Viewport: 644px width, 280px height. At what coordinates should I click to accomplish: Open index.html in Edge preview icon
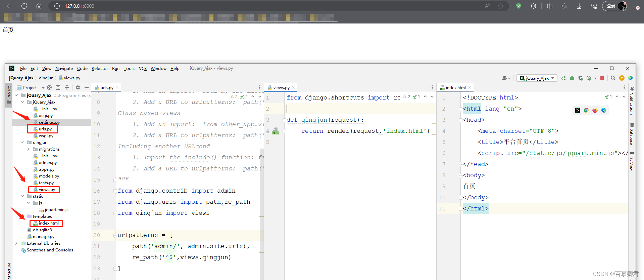click(604, 110)
